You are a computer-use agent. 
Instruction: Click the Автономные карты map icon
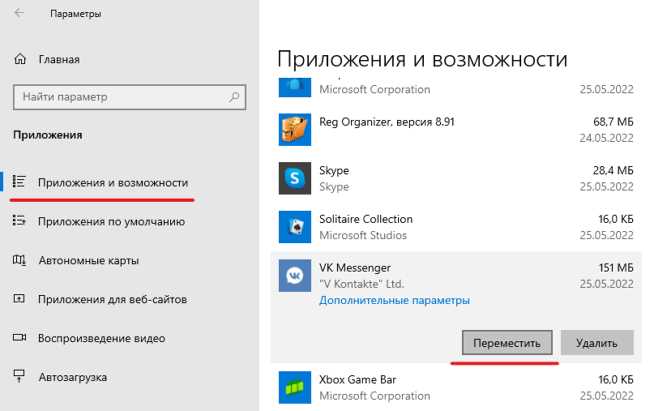(x=19, y=260)
